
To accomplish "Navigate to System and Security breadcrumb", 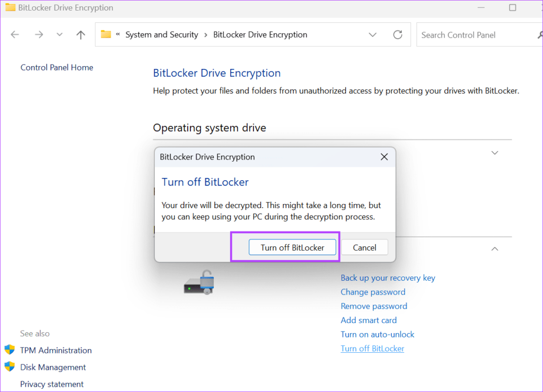I will coord(162,34).
